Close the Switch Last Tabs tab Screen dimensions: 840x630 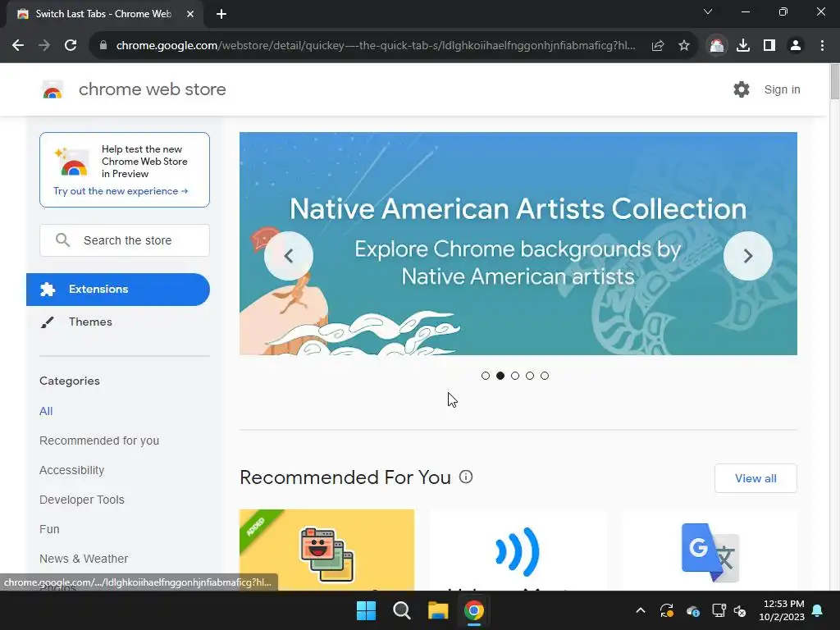coord(190,15)
